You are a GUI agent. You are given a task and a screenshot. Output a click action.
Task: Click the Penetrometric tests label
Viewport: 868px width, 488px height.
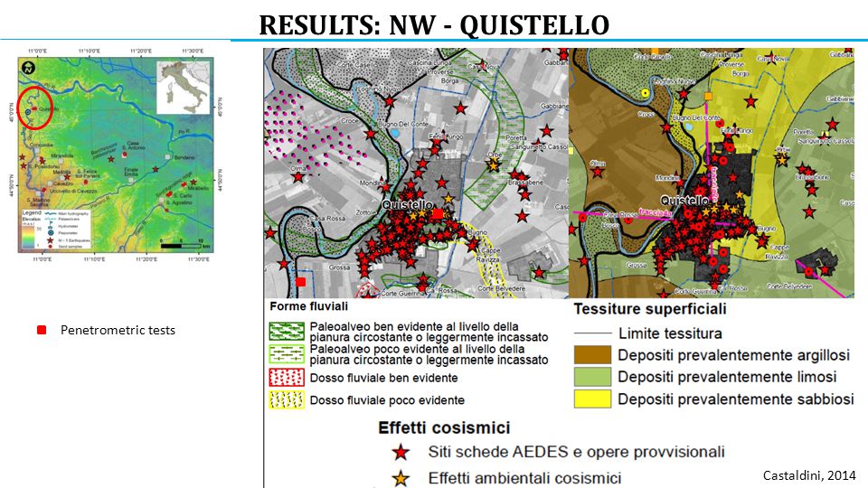point(118,331)
